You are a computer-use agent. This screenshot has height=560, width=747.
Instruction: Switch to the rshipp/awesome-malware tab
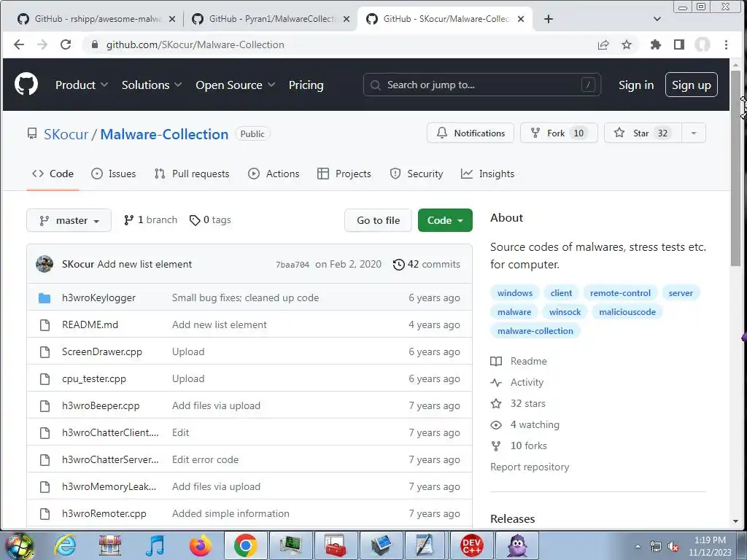pos(97,19)
